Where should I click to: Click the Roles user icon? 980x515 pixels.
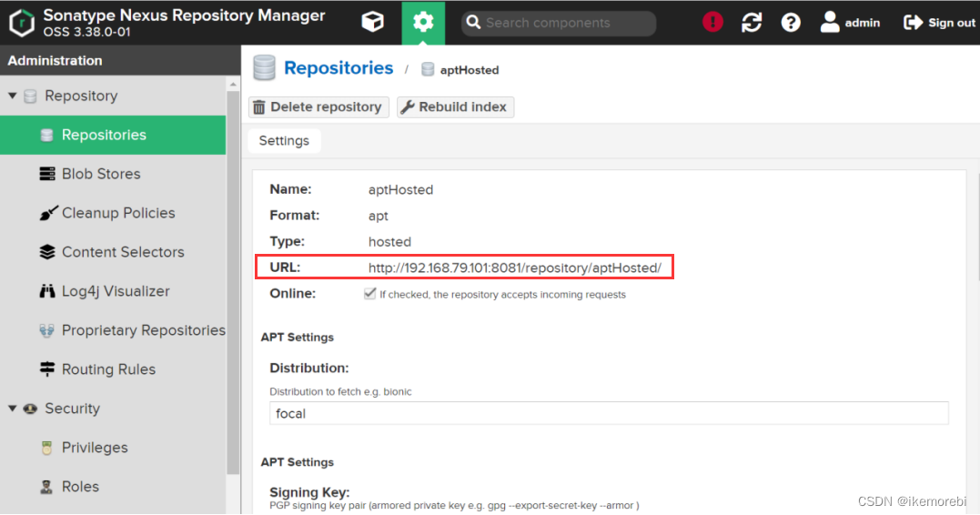(47, 487)
